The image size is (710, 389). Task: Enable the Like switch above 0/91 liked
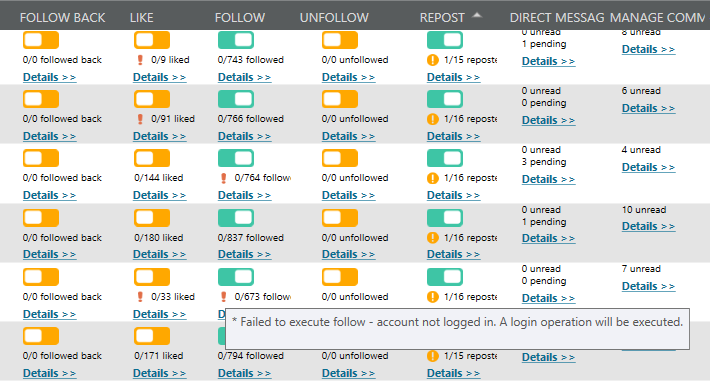[152, 99]
